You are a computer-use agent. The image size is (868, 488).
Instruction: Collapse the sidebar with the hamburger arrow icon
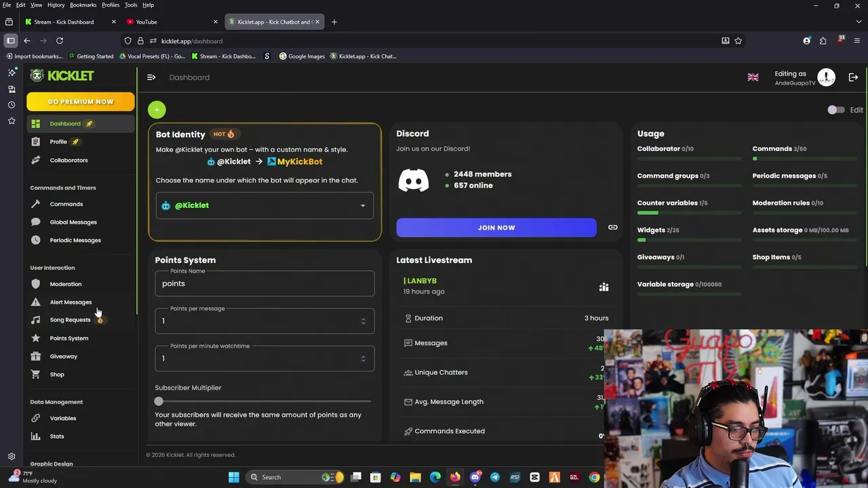pos(151,77)
